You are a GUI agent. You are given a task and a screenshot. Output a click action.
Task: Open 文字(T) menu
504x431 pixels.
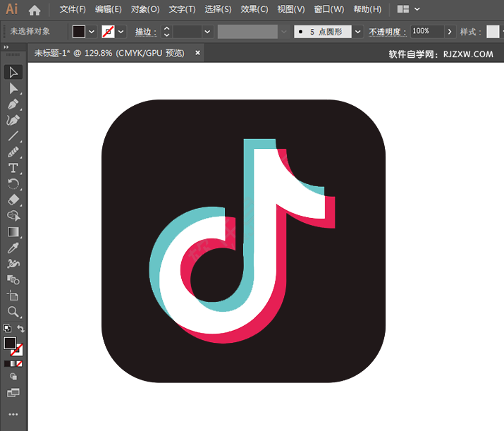click(183, 9)
